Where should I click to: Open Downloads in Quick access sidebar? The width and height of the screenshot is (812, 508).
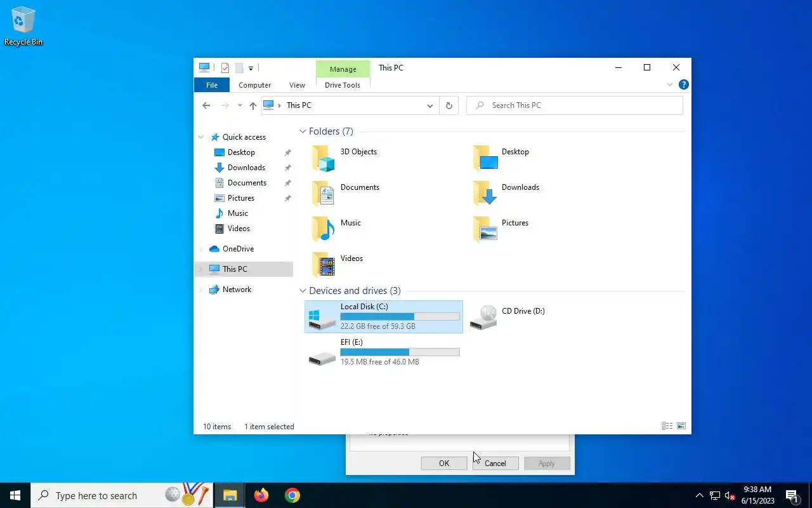click(246, 168)
